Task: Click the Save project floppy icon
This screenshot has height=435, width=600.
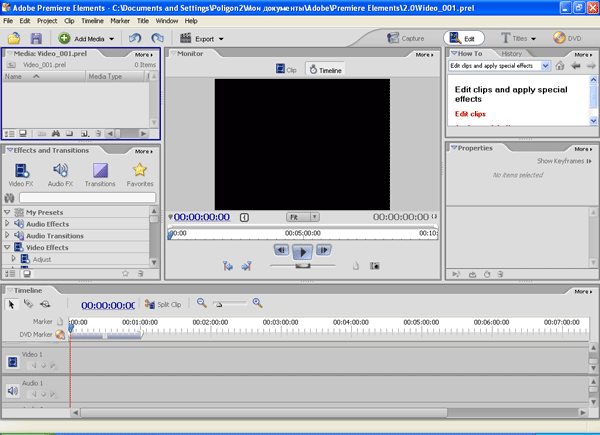Action: click(x=36, y=38)
